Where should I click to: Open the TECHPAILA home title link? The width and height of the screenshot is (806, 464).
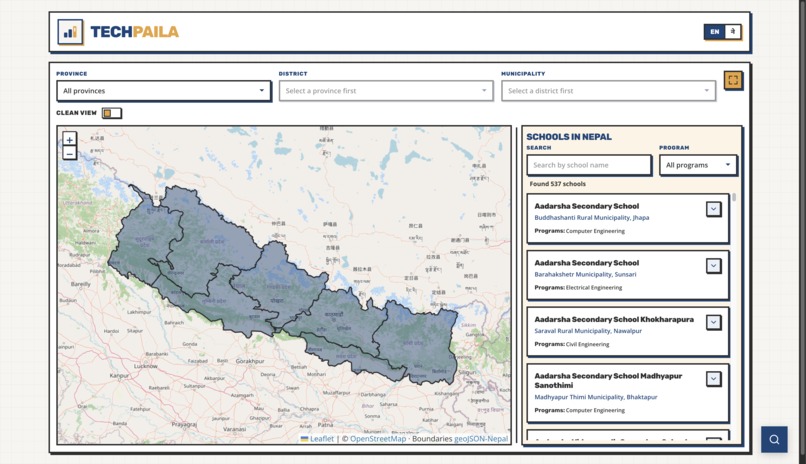point(135,32)
